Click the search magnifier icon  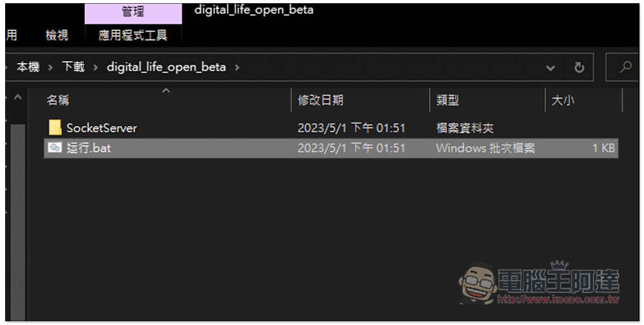(625, 67)
